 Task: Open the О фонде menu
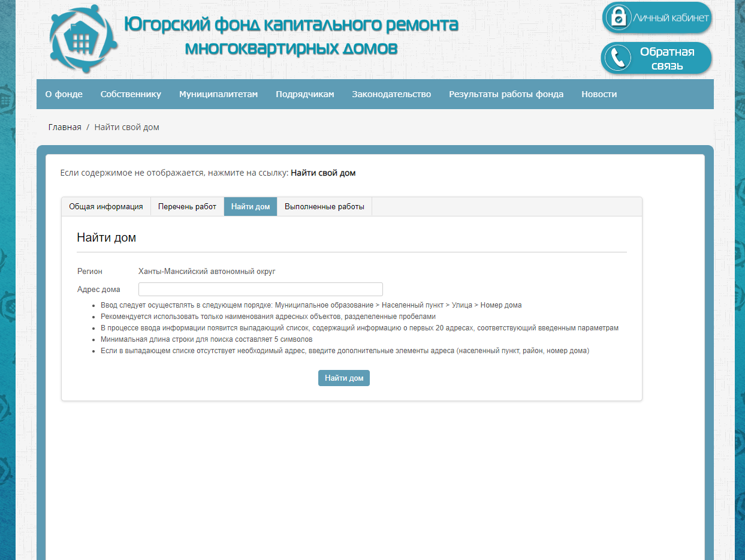coord(64,94)
